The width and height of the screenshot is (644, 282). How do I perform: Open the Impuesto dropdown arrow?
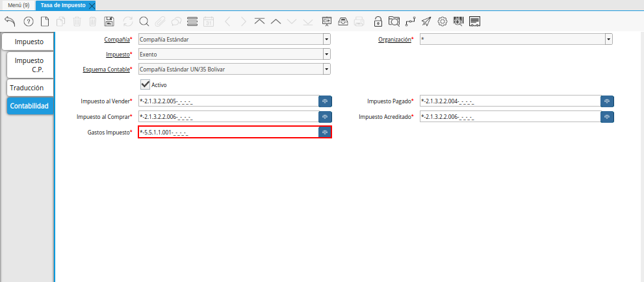(326, 54)
